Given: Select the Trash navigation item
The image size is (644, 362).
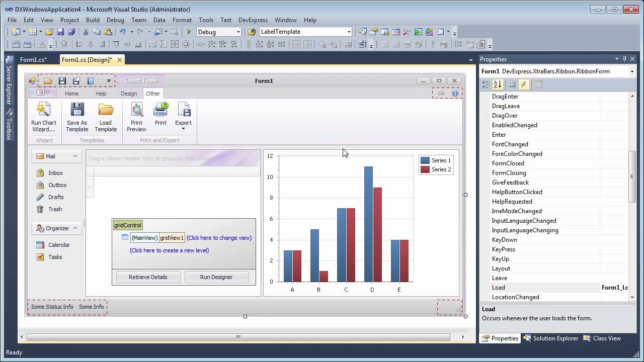Looking at the screenshot, I should (x=49, y=209).
